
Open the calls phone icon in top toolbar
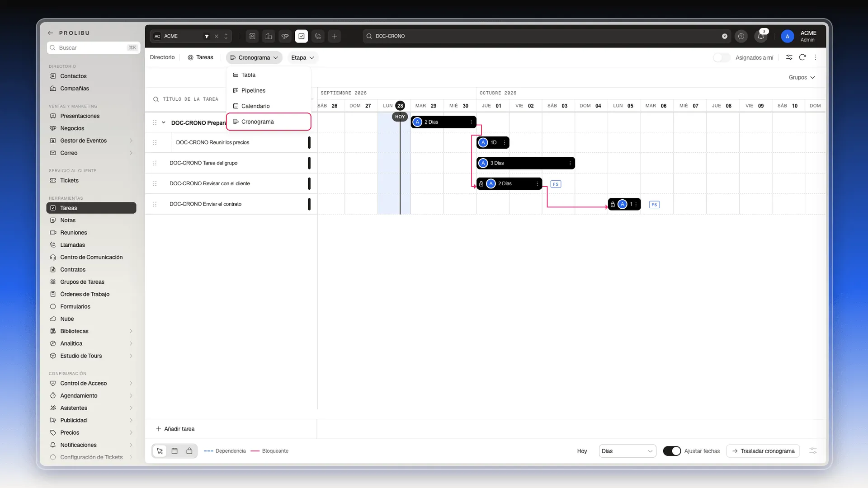pos(318,36)
